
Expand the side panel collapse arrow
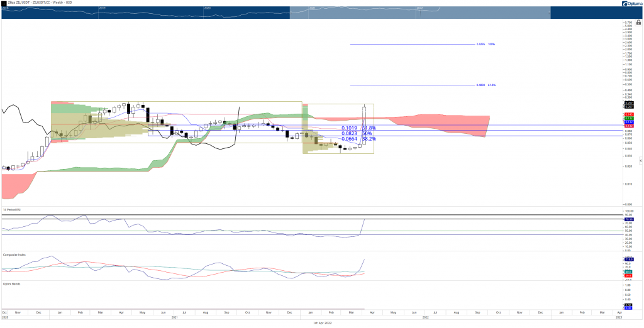(x=641, y=161)
